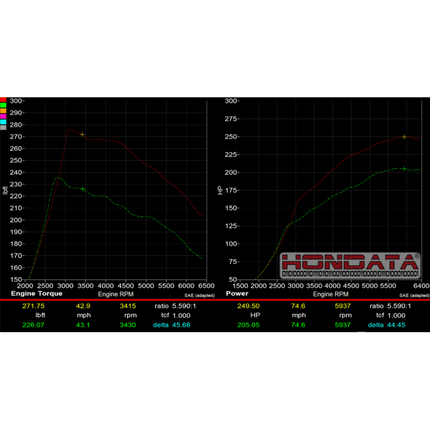The image size is (430, 430).
Task: Select the cyan run color swatch
Action: (x=3, y=122)
